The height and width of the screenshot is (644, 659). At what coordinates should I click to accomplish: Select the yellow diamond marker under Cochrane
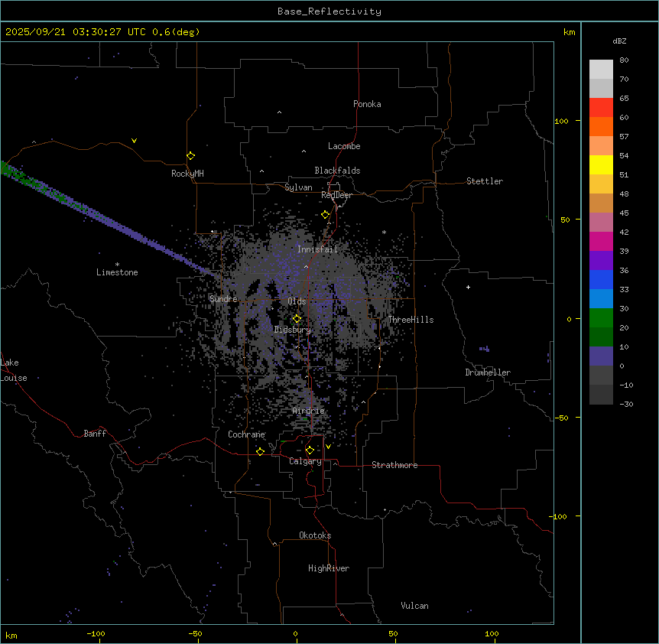260,452
